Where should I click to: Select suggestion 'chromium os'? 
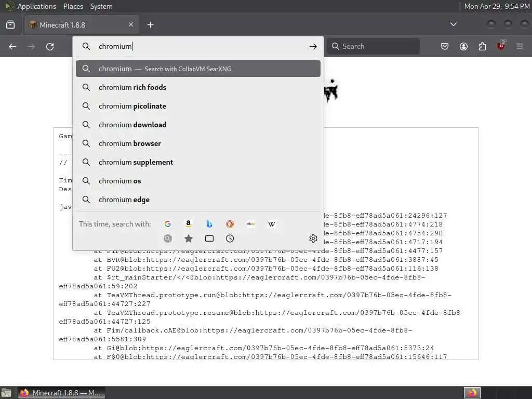198,181
